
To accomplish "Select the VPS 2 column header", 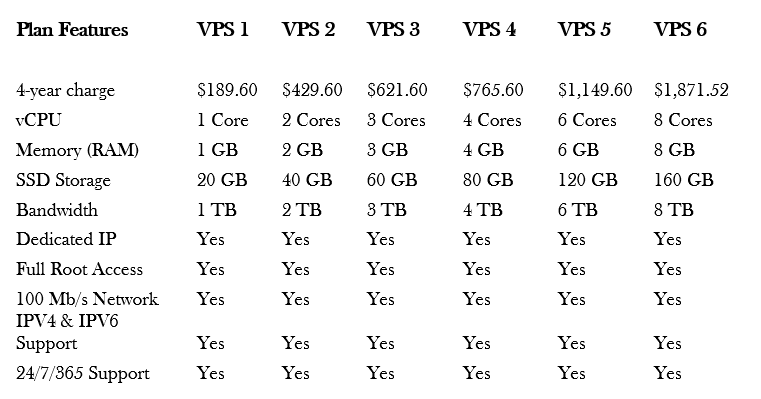I will click(309, 30).
